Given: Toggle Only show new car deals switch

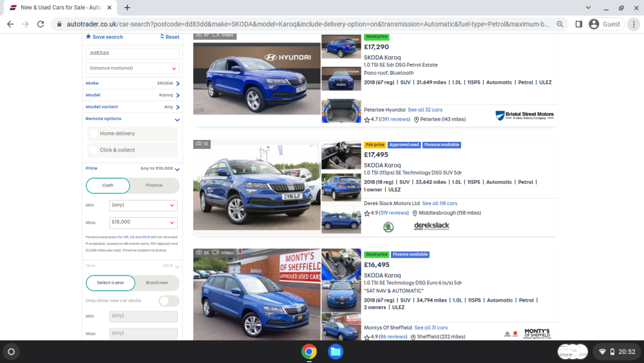Looking at the screenshot, I should coord(169,301).
